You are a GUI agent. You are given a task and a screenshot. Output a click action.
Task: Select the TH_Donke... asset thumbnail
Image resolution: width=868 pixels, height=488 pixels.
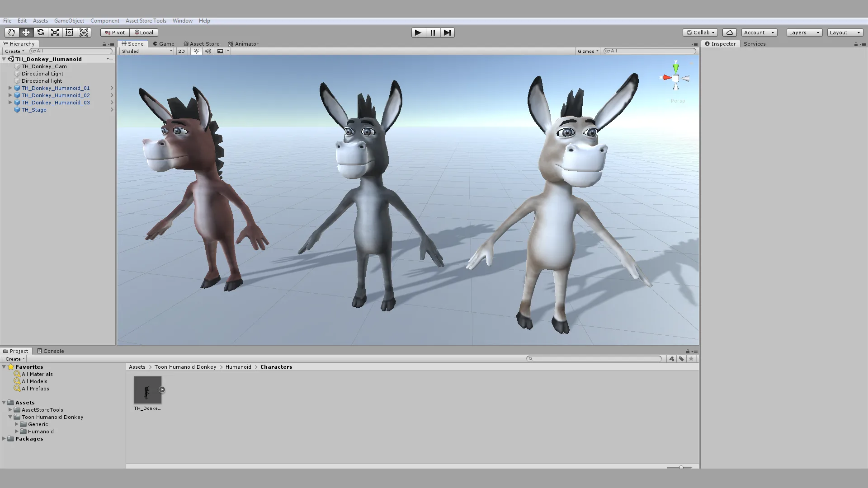click(x=147, y=390)
